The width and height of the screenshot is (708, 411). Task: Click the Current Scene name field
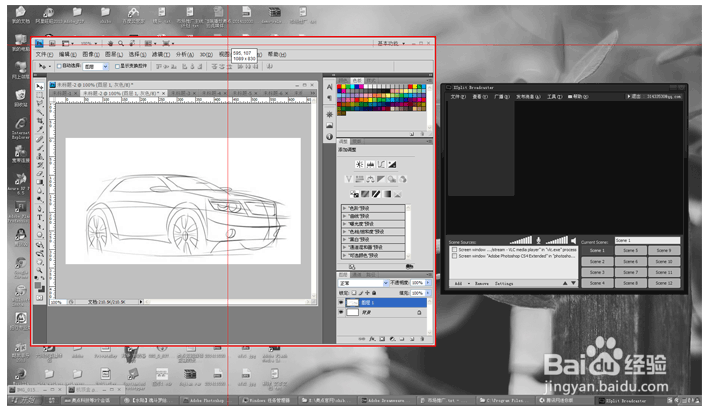647,241
